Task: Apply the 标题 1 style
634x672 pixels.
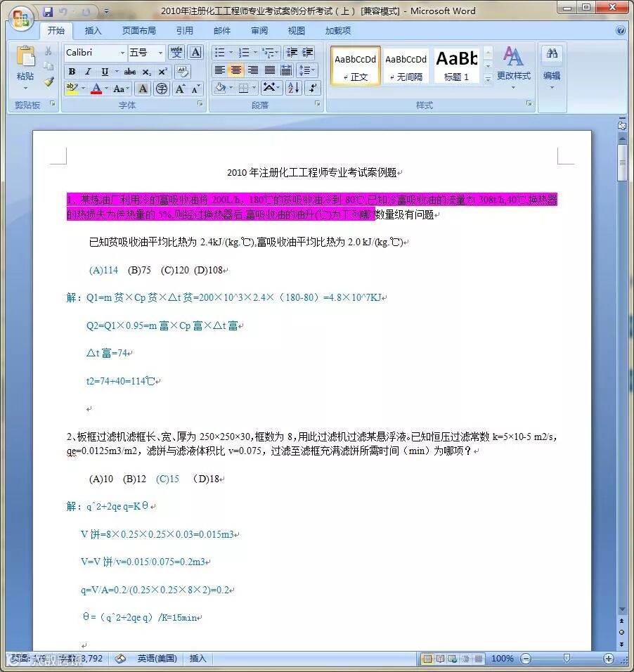Action: point(457,65)
